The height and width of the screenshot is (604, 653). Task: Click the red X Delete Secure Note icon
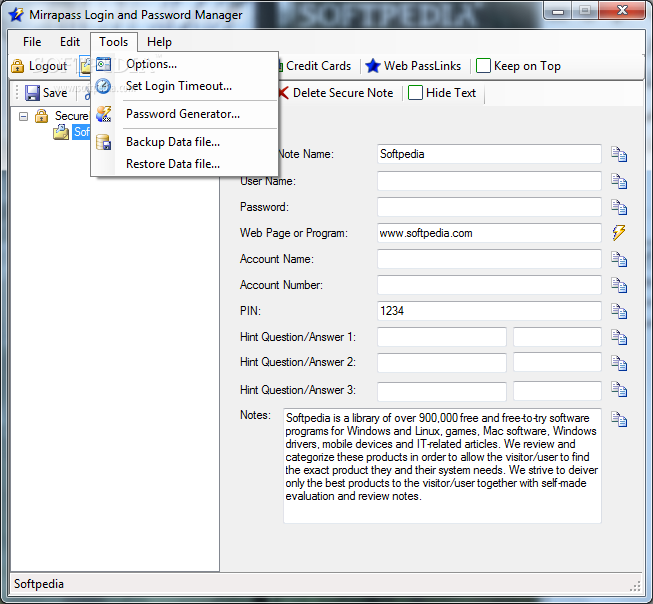[283, 93]
